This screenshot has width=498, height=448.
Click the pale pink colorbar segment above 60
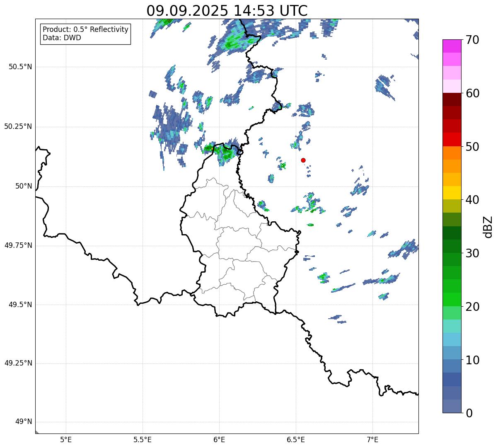[x=452, y=86]
